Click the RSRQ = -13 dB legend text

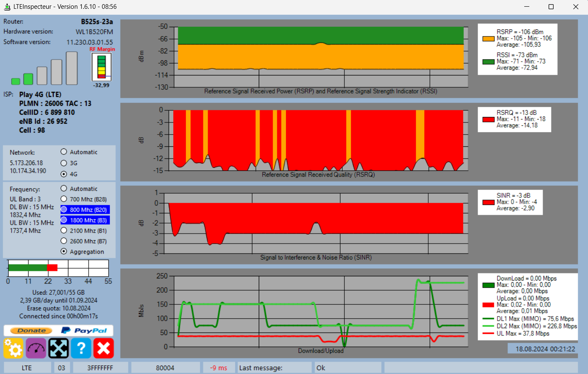click(x=517, y=112)
